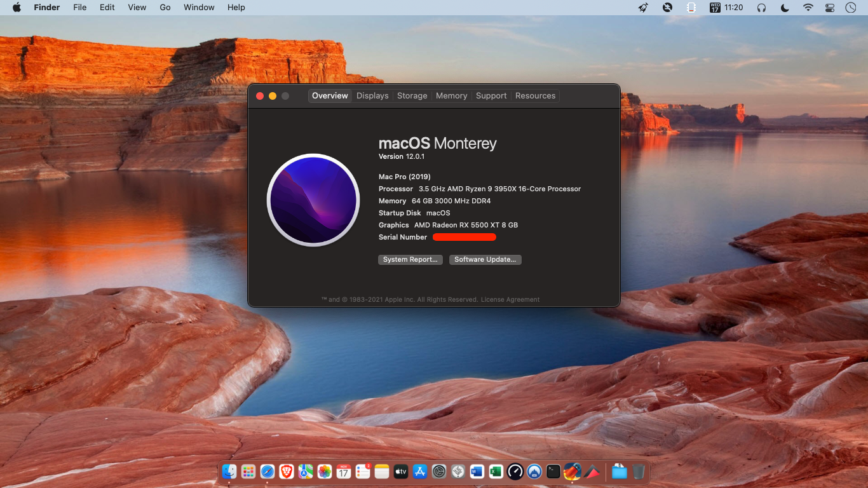Open Brave browser from the dock

coord(287,471)
